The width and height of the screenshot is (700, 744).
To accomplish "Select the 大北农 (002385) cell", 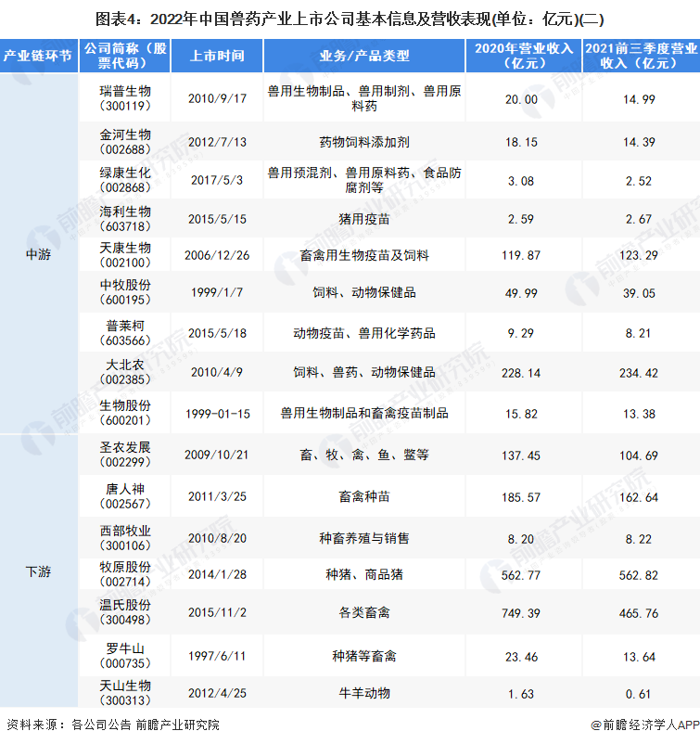I will coord(125,372).
